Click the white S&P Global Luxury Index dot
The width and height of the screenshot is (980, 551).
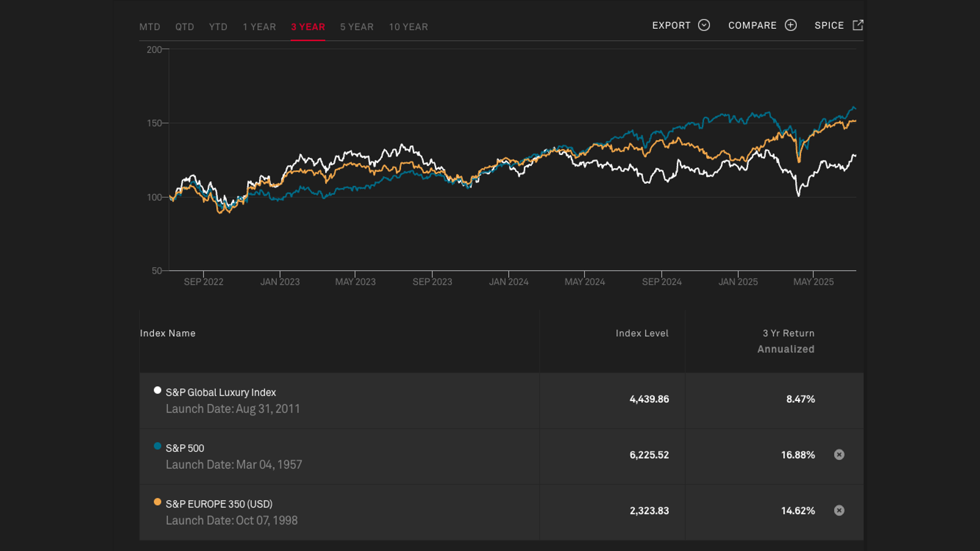coord(157,391)
